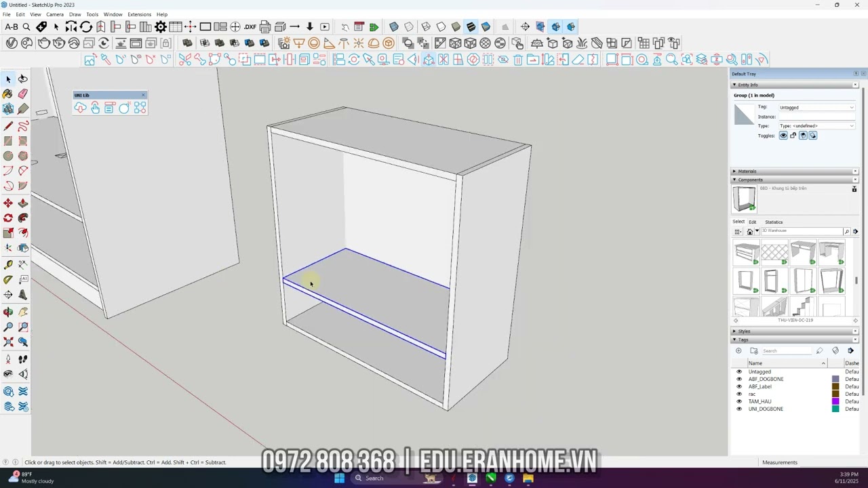Open the Camera menu

tap(55, 14)
